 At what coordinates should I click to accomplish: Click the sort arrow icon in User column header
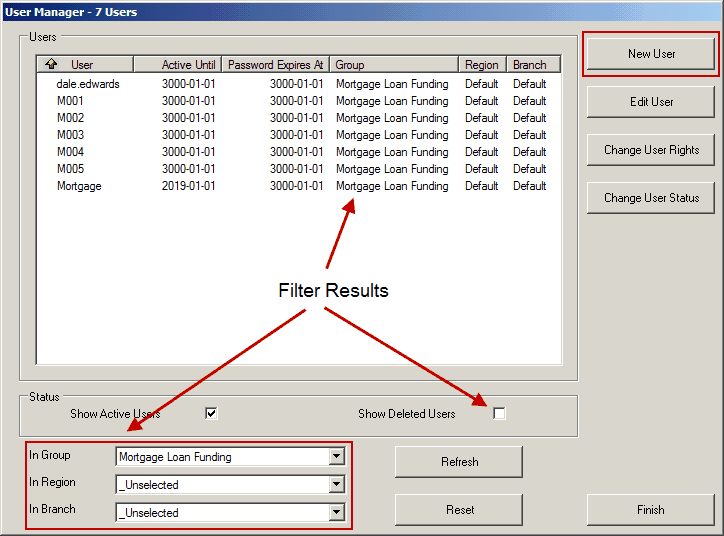(x=51, y=64)
